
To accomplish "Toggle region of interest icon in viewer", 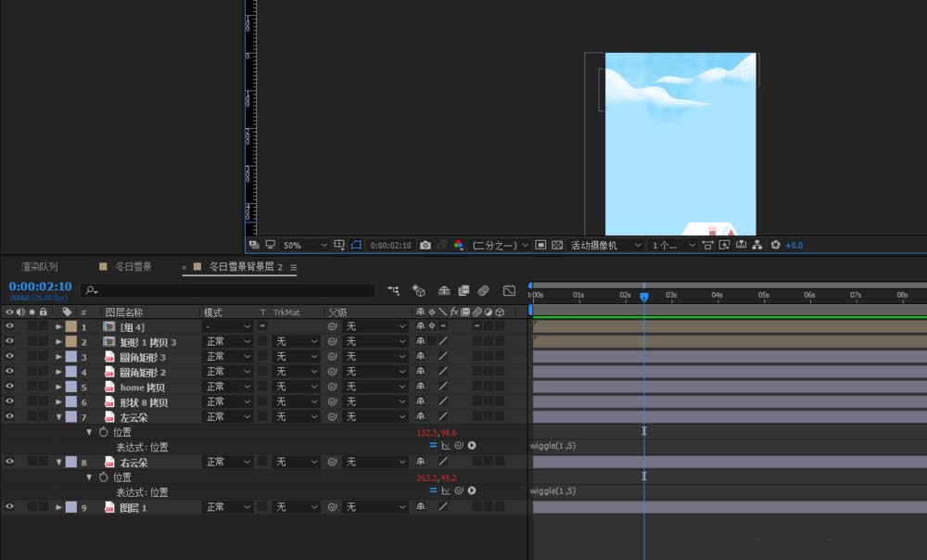I will (x=540, y=246).
